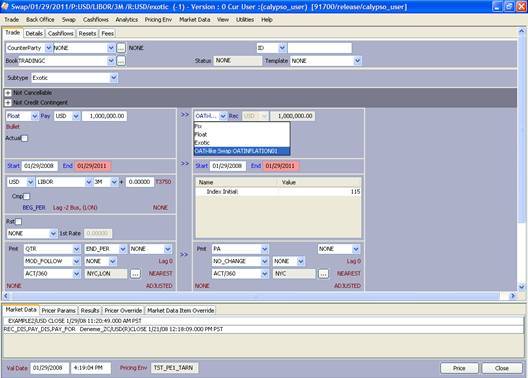Expand the Not Credit Contingent section
The width and height of the screenshot is (528, 378).
point(8,102)
